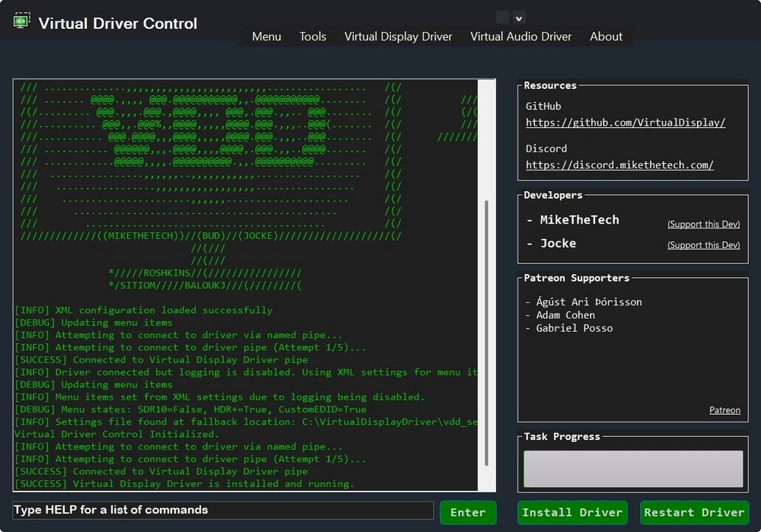Screen dimensions: 761x532
Task: Select the Virtual Audio Driver menu item
Action: tap(521, 36)
